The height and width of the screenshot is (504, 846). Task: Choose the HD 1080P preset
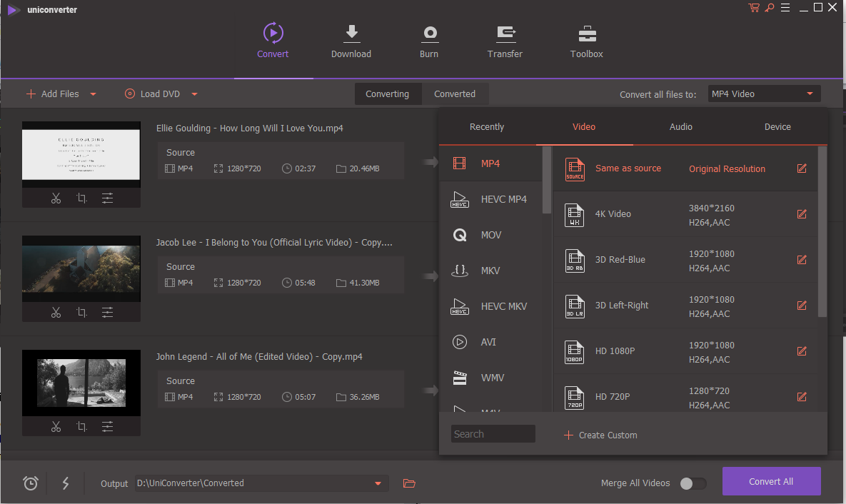pos(685,351)
